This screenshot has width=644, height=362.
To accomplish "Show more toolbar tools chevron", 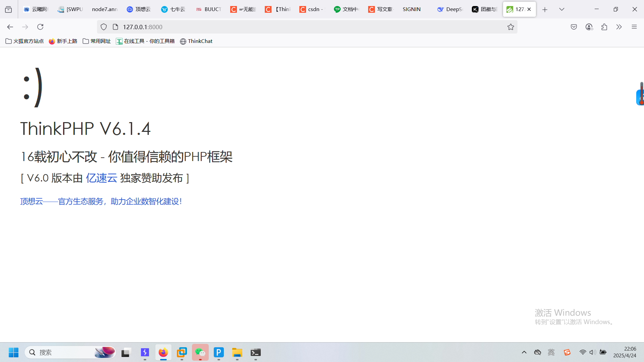I will click(619, 27).
